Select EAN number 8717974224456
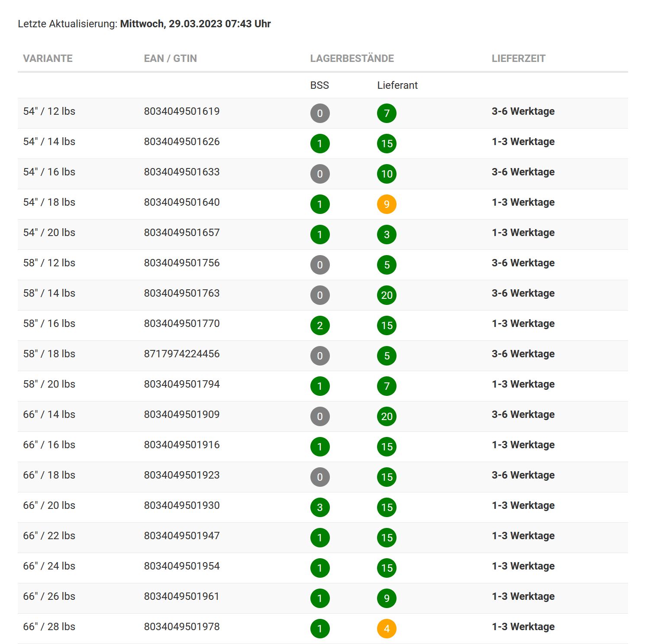645x644 pixels. 182,354
